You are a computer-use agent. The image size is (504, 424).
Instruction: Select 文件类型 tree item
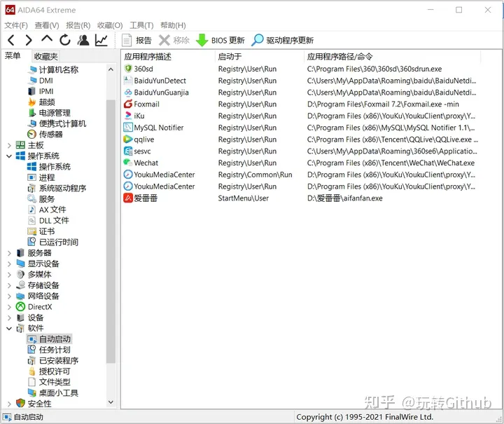click(49, 382)
